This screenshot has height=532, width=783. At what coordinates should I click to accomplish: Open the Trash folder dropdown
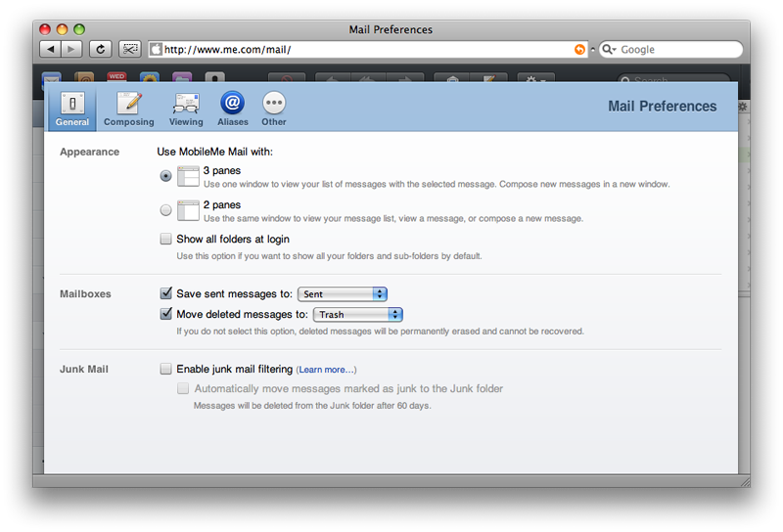tap(358, 315)
